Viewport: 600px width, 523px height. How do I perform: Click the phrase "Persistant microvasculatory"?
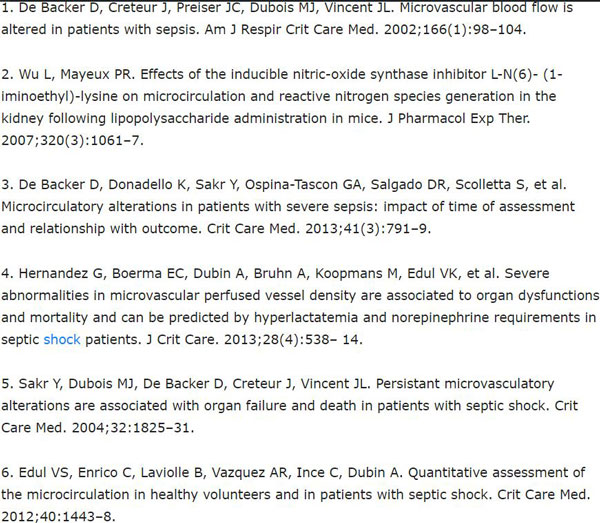coord(465,384)
